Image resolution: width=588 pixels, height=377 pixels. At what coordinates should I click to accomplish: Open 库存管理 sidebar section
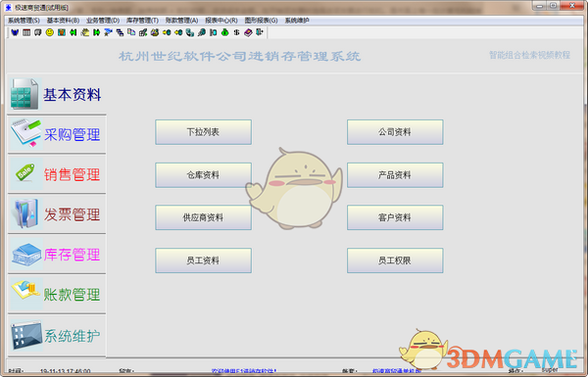[x=57, y=255]
